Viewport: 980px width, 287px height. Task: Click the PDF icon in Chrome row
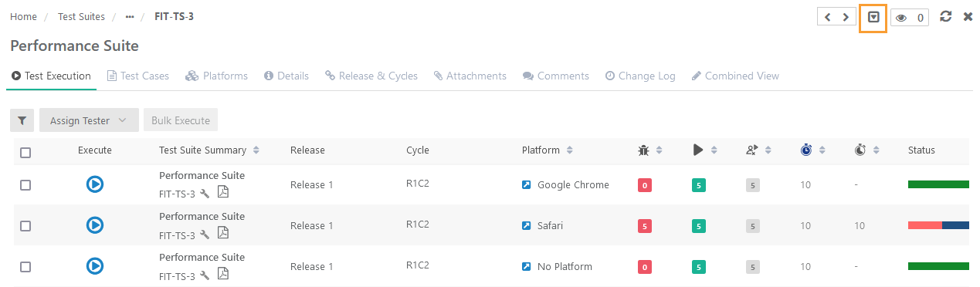(222, 192)
